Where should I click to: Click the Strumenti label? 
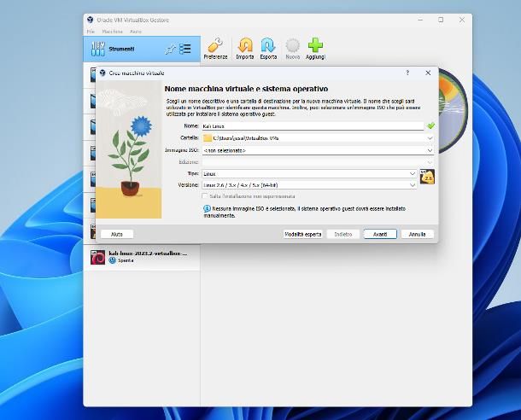click(x=121, y=49)
